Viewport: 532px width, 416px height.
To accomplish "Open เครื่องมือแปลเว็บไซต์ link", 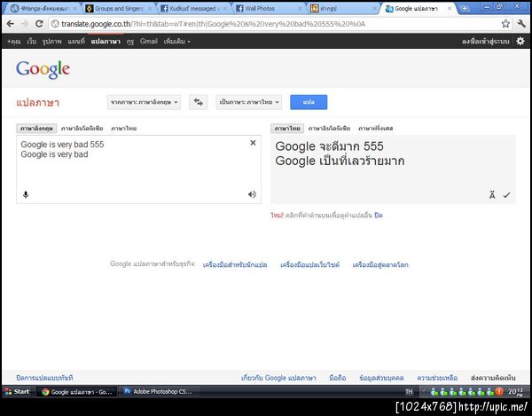I will click(x=309, y=264).
